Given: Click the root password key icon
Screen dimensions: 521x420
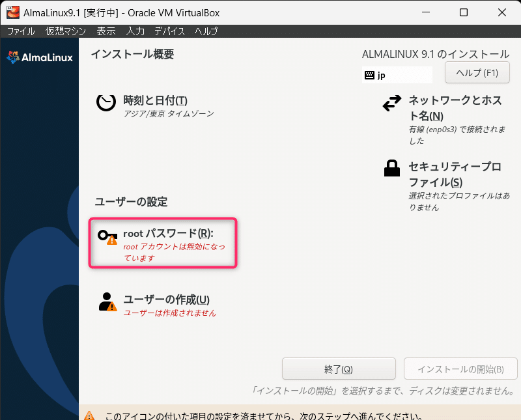Looking at the screenshot, I should point(107,237).
